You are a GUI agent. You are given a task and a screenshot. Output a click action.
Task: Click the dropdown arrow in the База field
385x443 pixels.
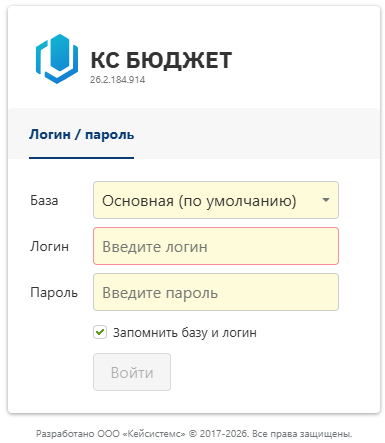(326, 200)
